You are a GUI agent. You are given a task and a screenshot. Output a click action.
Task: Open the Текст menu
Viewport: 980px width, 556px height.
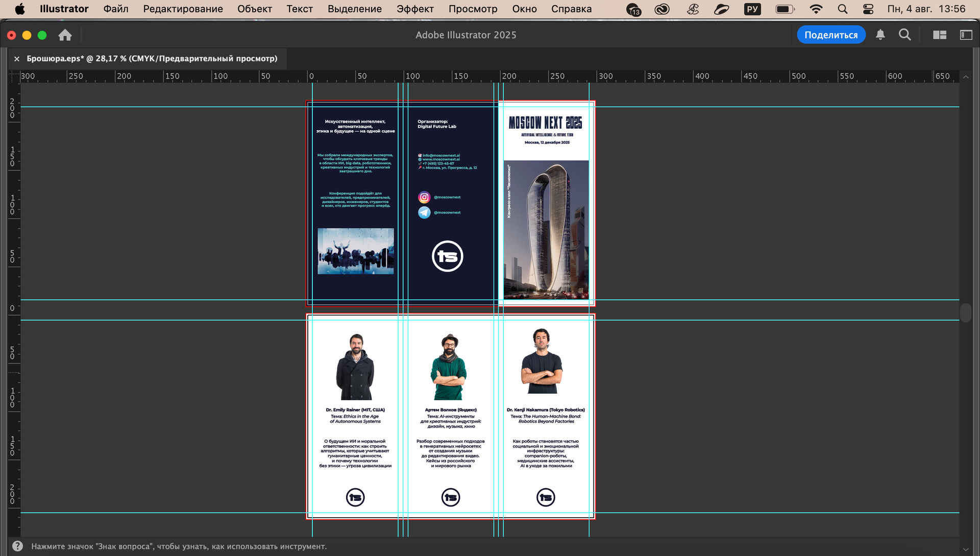pos(300,9)
